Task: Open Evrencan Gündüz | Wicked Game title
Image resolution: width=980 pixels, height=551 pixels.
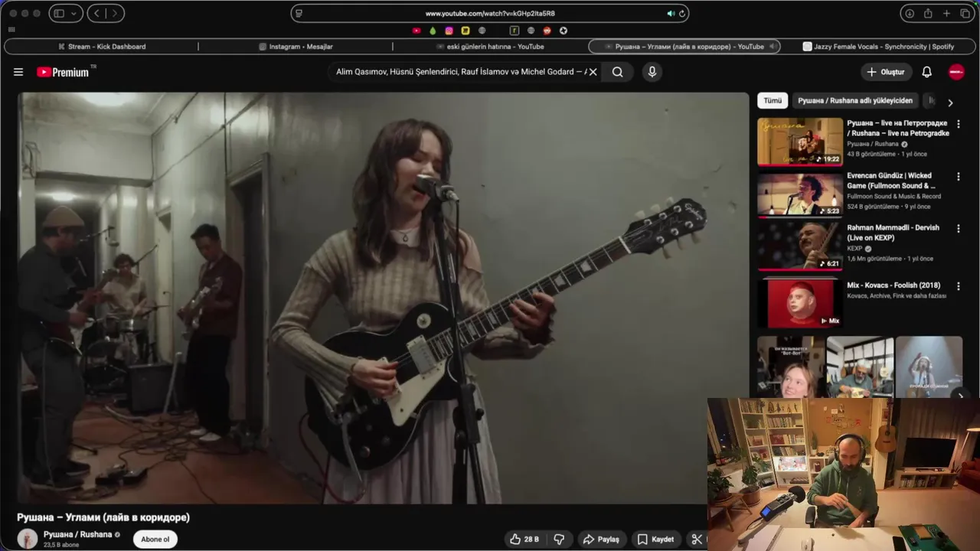Action: [x=891, y=181]
